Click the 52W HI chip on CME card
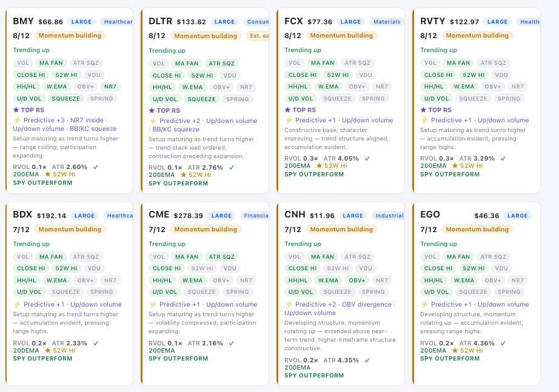The height and width of the screenshot is (392, 559). pos(202,268)
